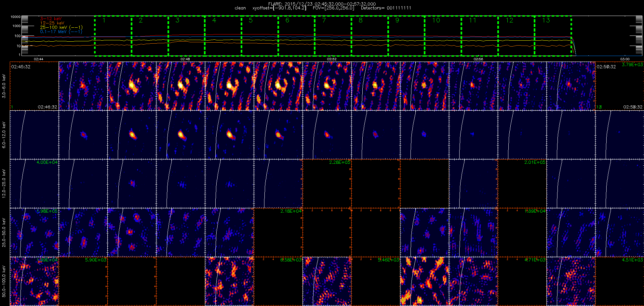Screen dimensions: 644x306
Task: Click the green '3.79E+03' value
Action: pyautogui.click(x=632, y=65)
